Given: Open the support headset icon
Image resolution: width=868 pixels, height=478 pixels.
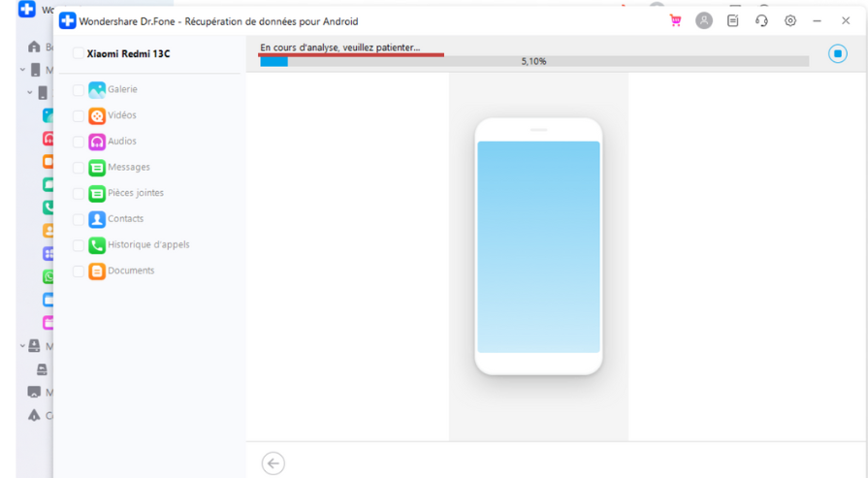Looking at the screenshot, I should 761,21.
